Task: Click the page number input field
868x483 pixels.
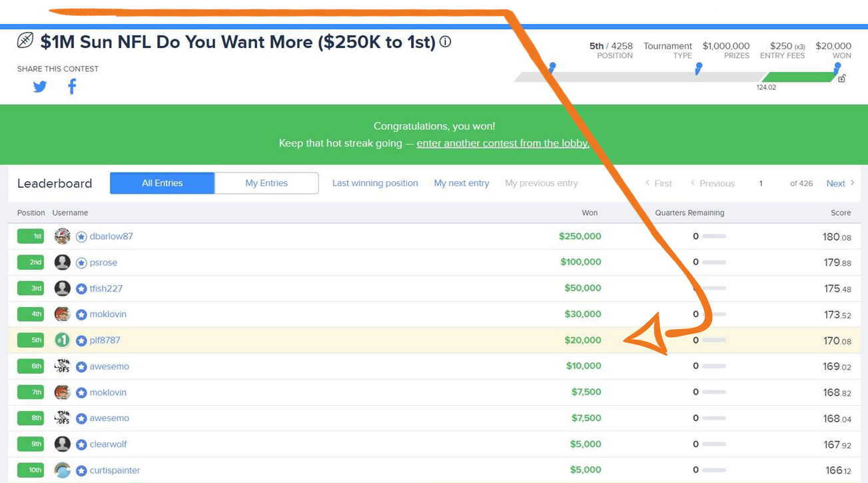Action: (761, 183)
